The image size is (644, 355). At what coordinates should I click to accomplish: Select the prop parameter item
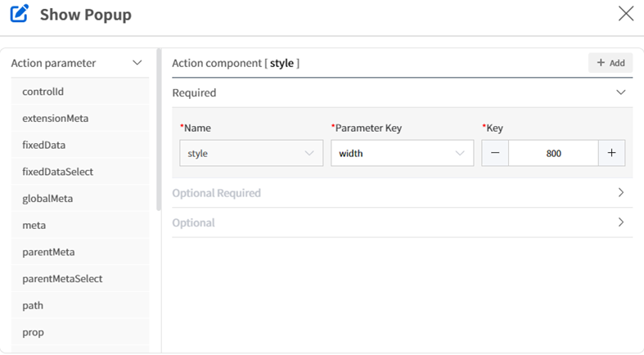click(x=80, y=332)
